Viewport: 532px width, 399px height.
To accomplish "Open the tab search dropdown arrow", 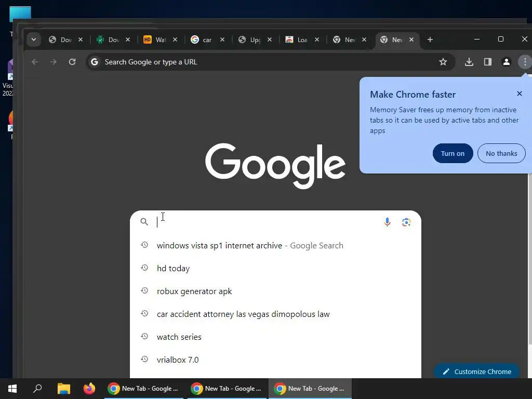I will [x=34, y=39].
